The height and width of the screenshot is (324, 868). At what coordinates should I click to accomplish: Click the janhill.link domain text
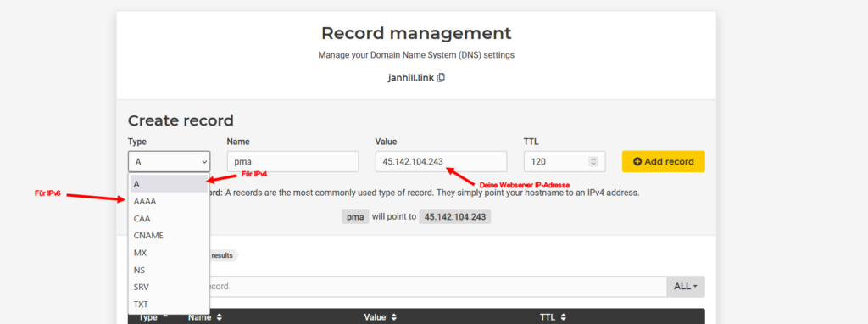pos(411,77)
